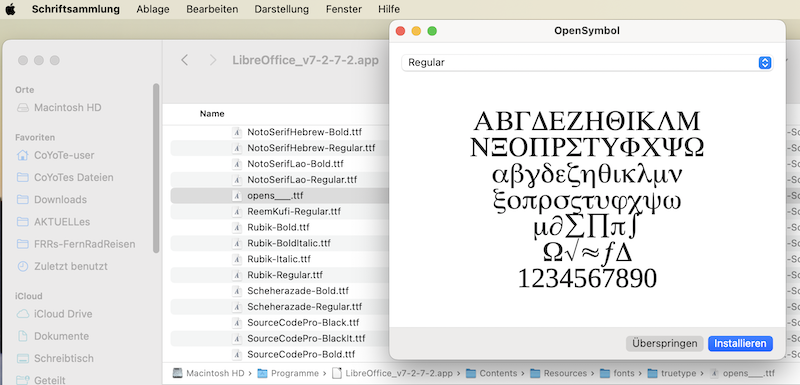
Task: Click truetype folder in the path bar
Action: 671,373
